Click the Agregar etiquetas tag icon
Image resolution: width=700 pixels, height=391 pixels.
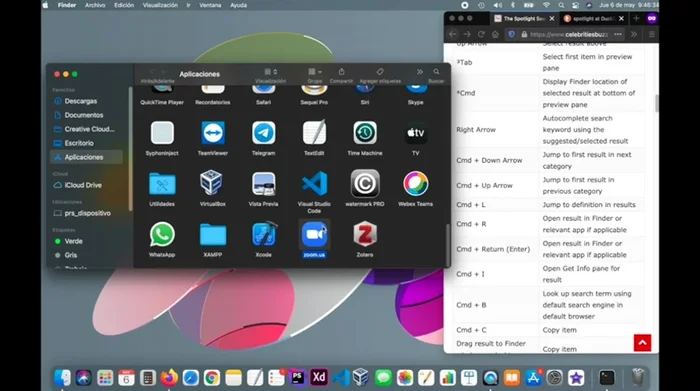pos(380,72)
